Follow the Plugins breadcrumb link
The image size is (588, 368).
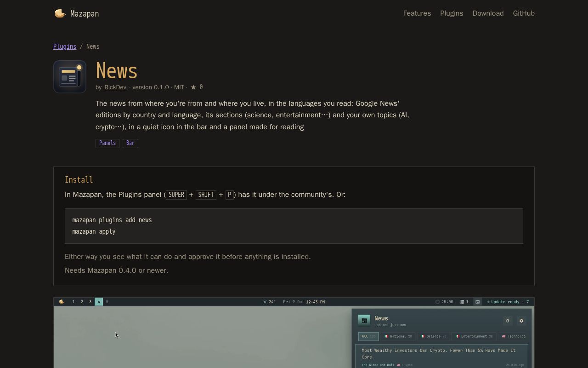65,46
